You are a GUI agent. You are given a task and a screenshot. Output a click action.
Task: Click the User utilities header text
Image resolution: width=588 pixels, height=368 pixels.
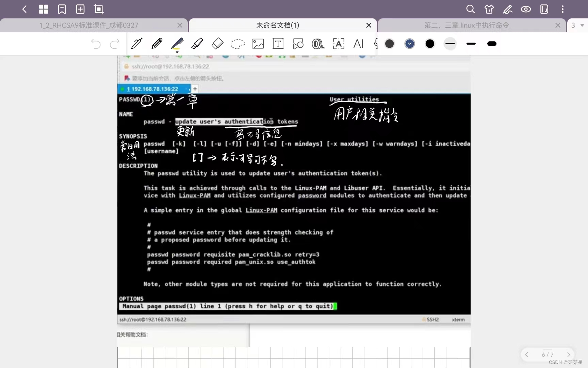pyautogui.click(x=354, y=99)
